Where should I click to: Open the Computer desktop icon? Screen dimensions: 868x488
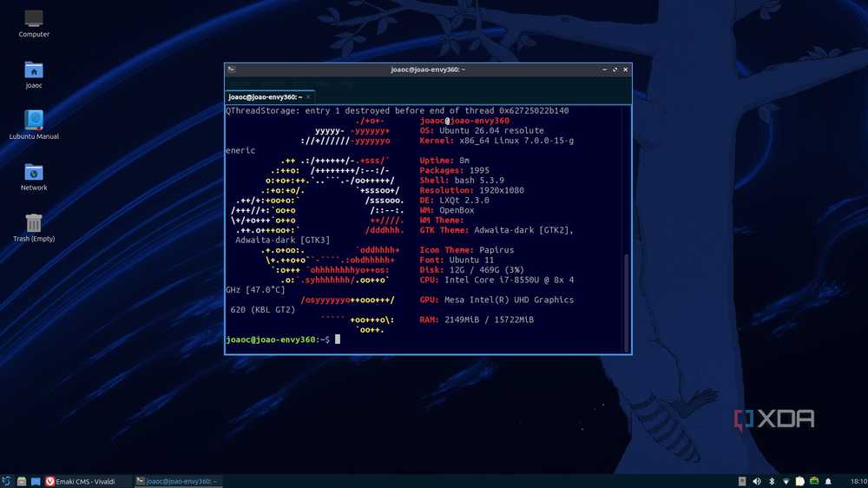(x=34, y=23)
